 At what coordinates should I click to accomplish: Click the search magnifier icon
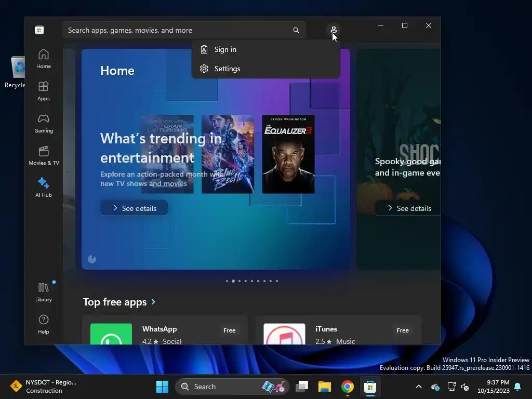(x=296, y=30)
